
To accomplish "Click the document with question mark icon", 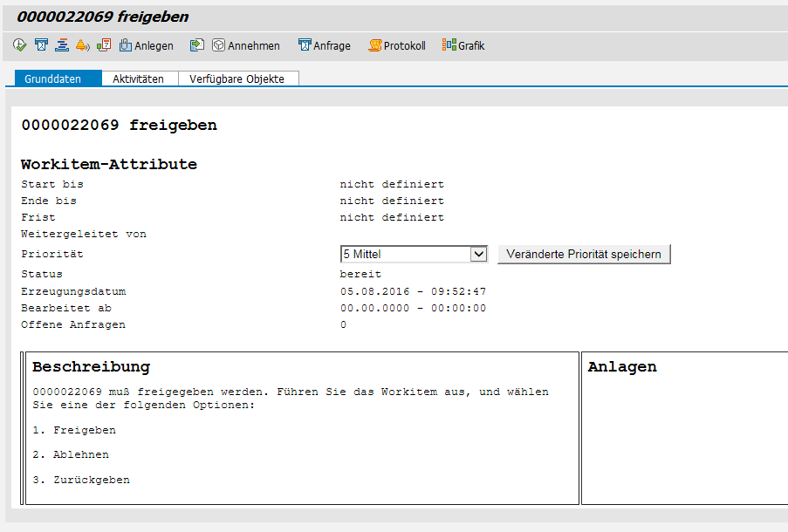I will click(104, 45).
